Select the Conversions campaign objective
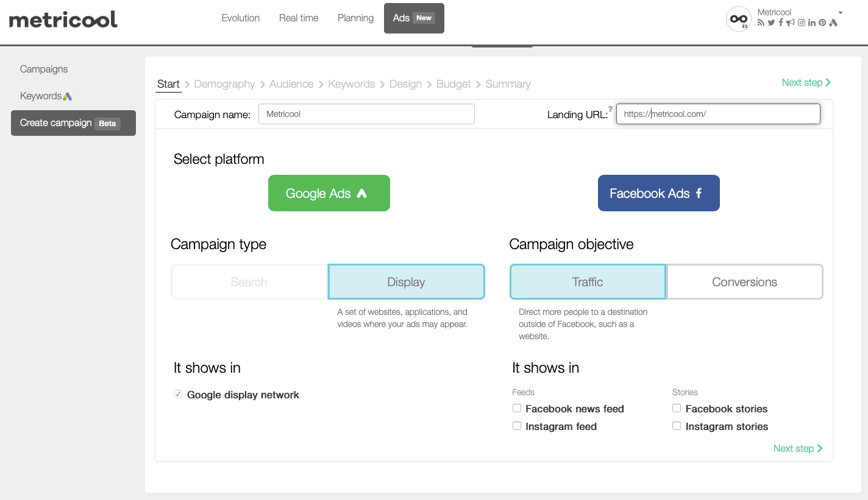 tap(745, 282)
